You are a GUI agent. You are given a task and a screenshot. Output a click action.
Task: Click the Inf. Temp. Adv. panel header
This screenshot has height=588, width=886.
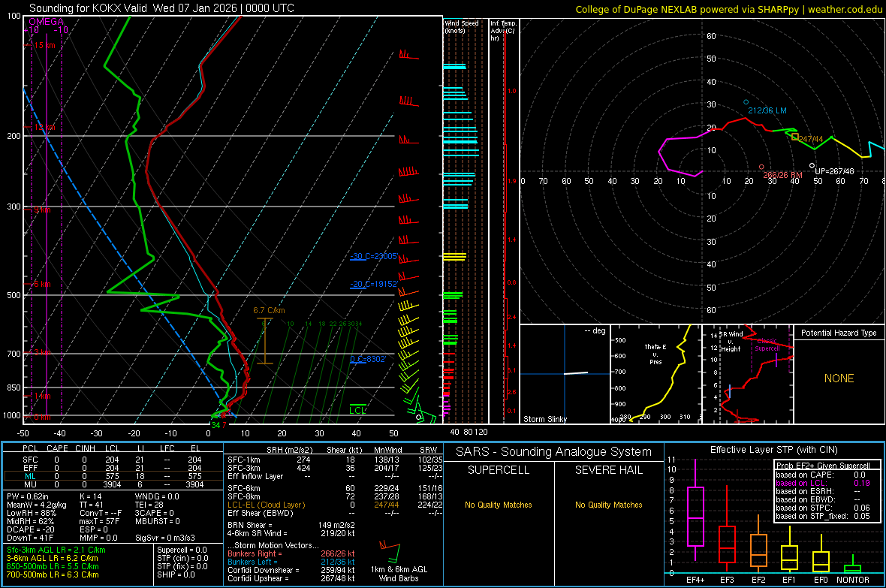[503, 31]
